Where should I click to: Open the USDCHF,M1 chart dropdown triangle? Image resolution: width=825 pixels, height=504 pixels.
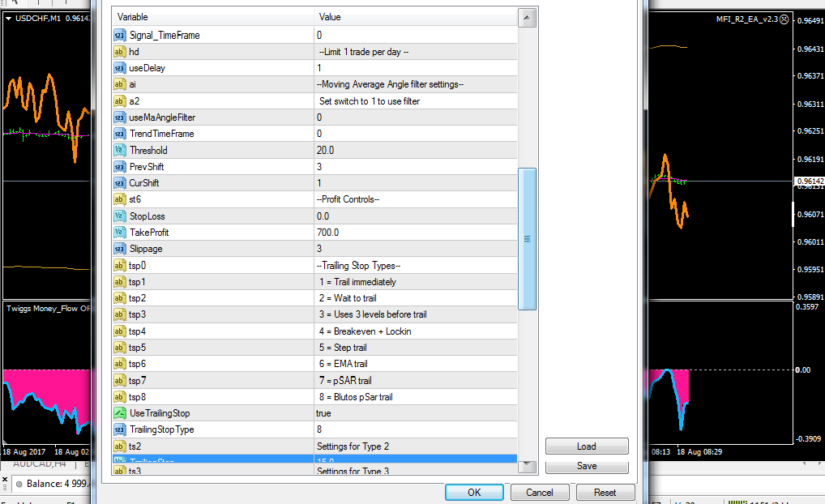tap(8, 19)
